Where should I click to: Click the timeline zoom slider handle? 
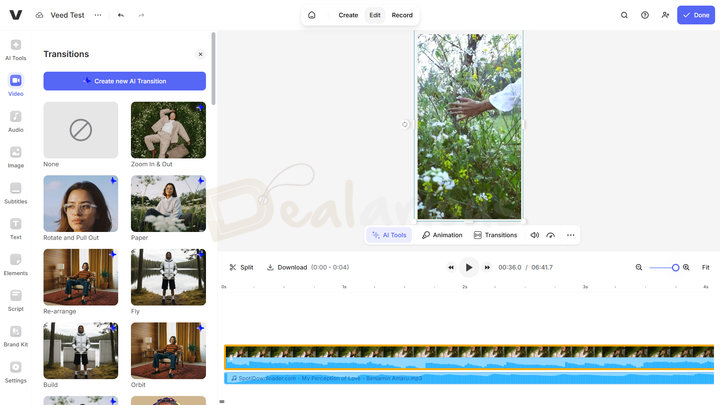coord(675,267)
